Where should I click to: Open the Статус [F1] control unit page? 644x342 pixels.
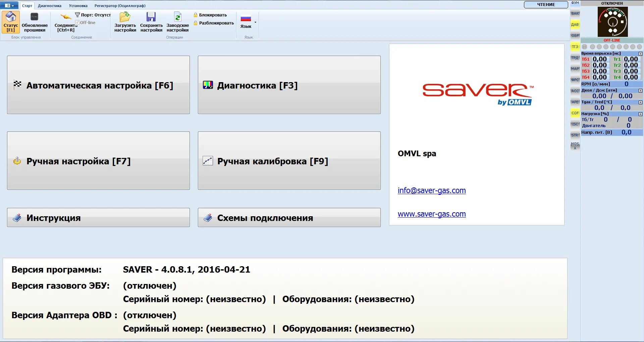point(11,22)
